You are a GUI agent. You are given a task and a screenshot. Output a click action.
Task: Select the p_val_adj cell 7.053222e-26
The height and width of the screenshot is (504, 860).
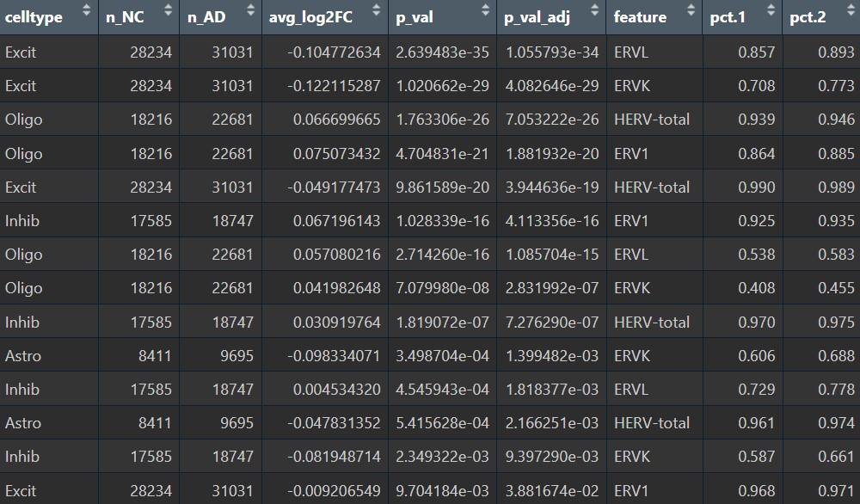pyautogui.click(x=551, y=120)
